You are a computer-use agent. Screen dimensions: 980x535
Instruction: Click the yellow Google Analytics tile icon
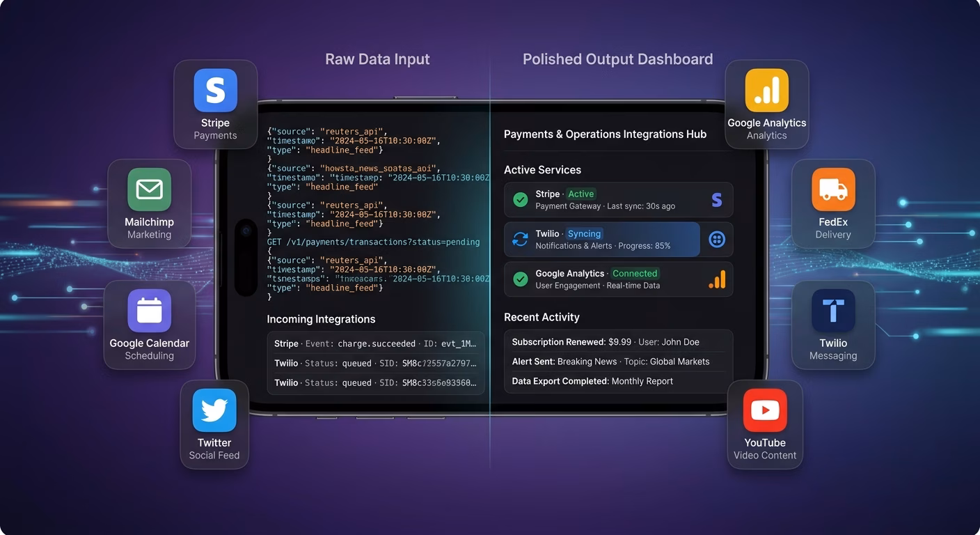click(x=766, y=90)
